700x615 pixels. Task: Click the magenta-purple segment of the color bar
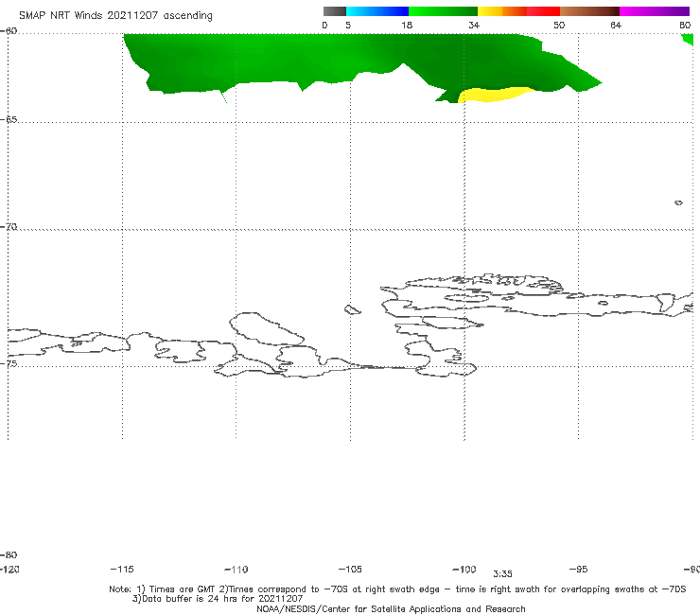click(654, 11)
